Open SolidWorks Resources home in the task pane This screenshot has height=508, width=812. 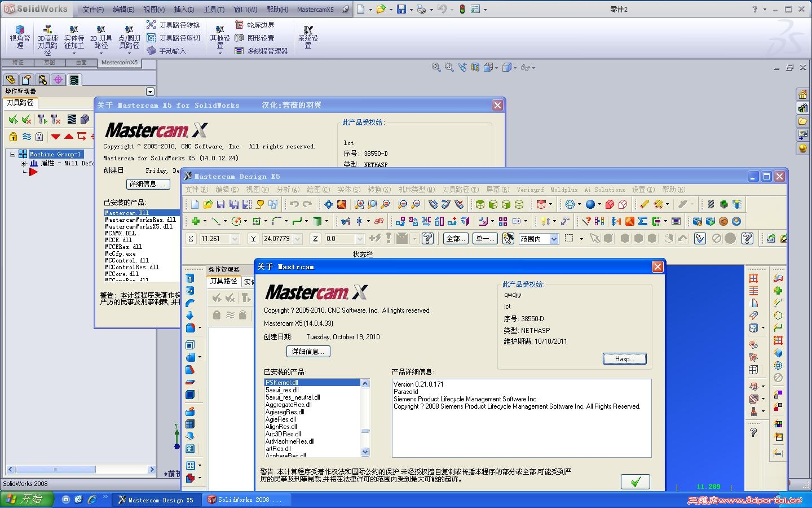coord(803,94)
